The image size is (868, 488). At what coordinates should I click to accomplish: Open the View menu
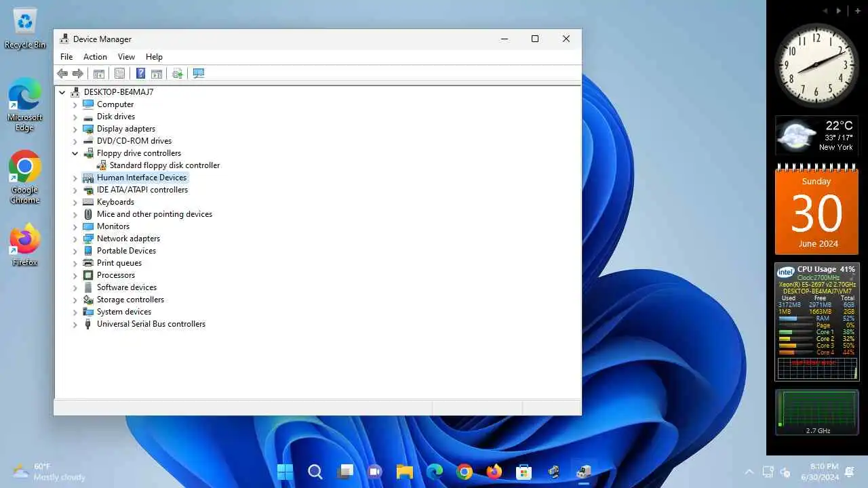[126, 57]
